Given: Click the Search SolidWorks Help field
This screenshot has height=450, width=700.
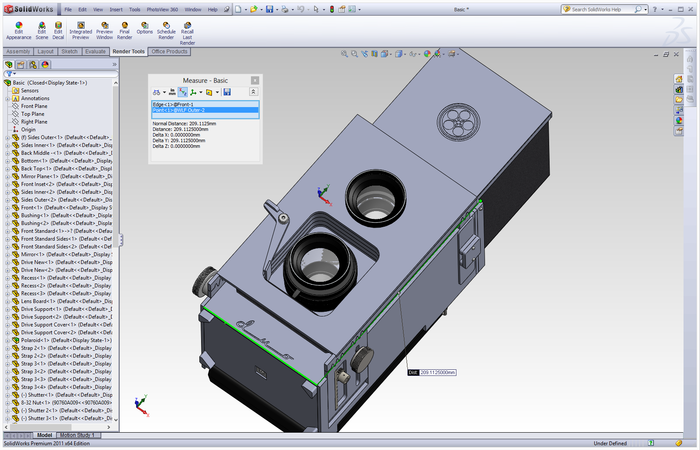Looking at the screenshot, I should point(602,9).
